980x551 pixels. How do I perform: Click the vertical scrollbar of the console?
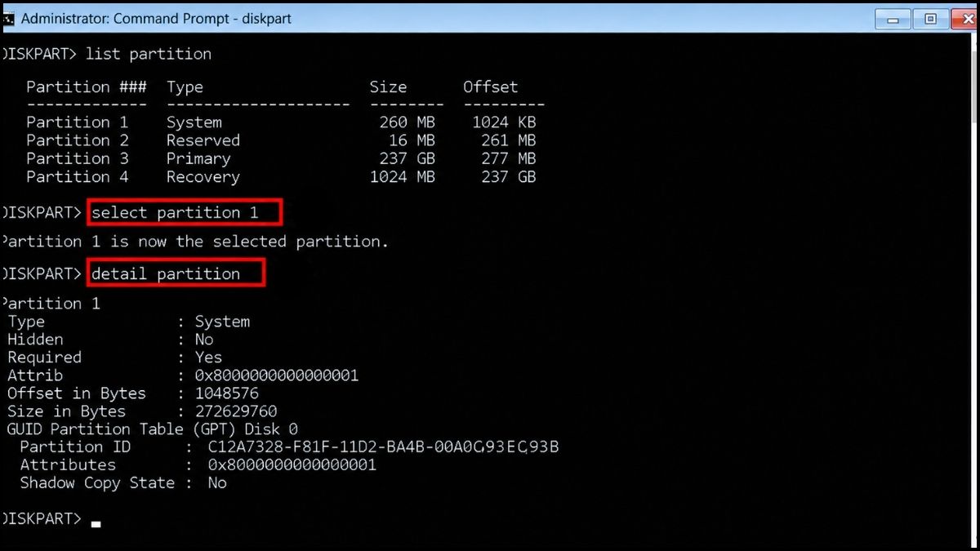click(973, 290)
